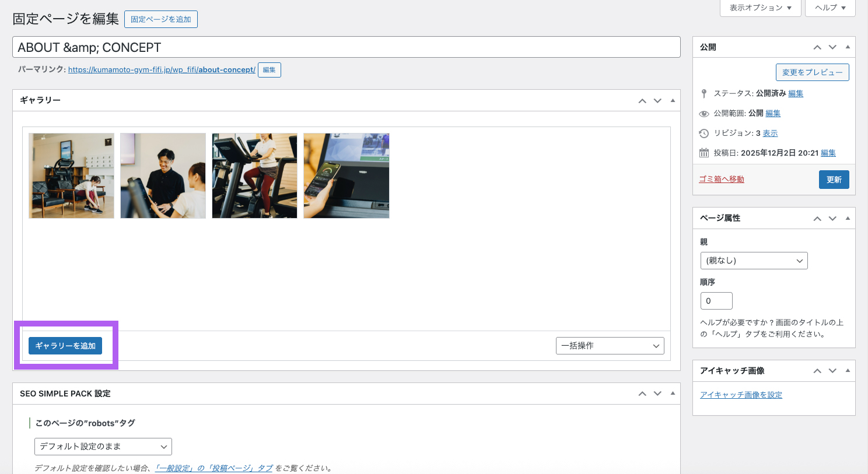Open the ヘルプ tab
The height and width of the screenshot is (474, 868).
830,8
